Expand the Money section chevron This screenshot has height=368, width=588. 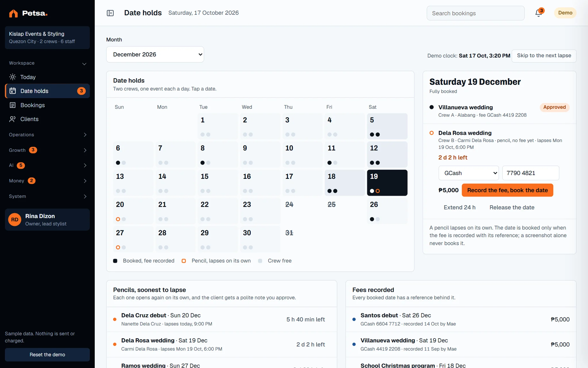pos(85,181)
